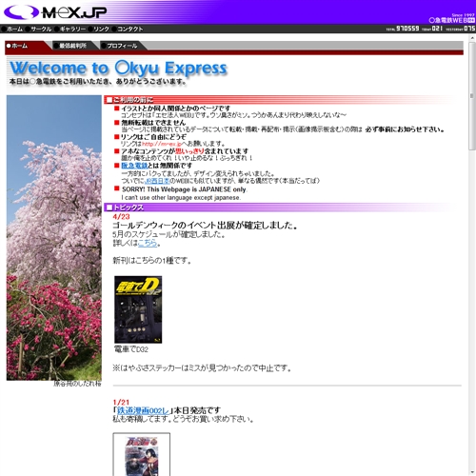Go to ギャラリー in the top navigation
Image resolution: width=476 pixels, height=476 pixels.
pos(69,29)
